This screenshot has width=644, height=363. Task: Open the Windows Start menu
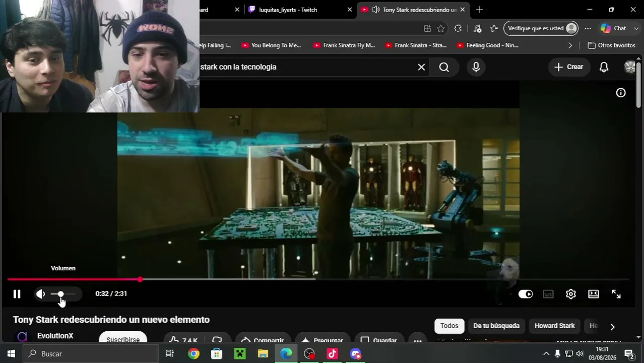[11, 354]
